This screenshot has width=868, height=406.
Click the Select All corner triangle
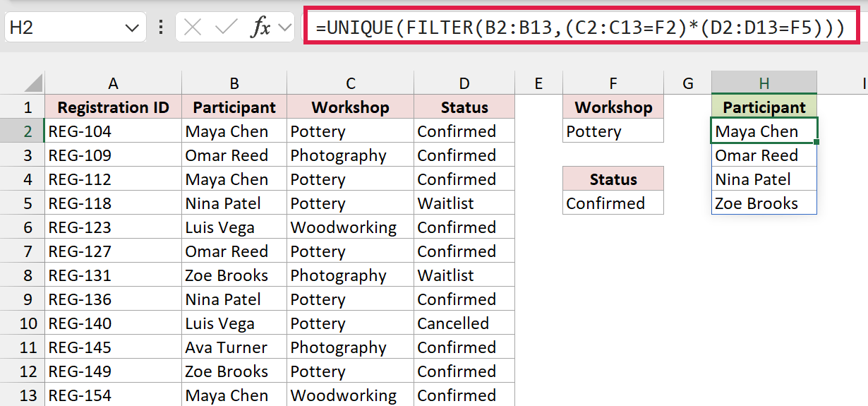pyautogui.click(x=32, y=83)
